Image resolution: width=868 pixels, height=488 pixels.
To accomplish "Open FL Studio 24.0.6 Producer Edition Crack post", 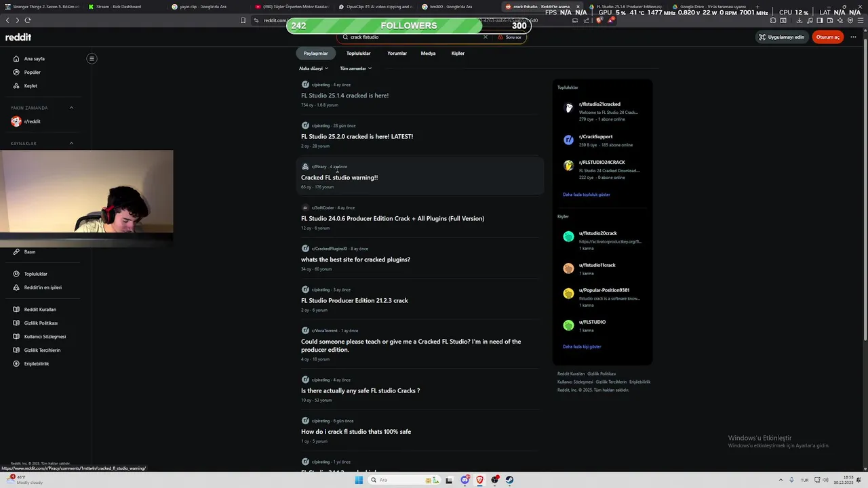I will pos(393,219).
